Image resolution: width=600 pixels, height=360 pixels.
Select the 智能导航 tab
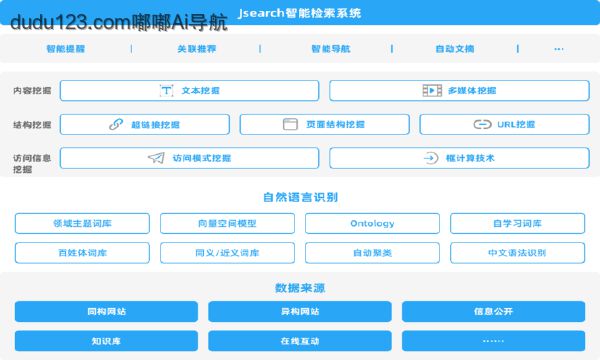point(331,49)
